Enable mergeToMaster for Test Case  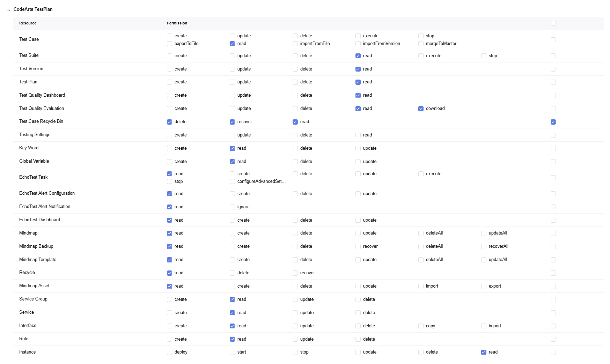[421, 44]
